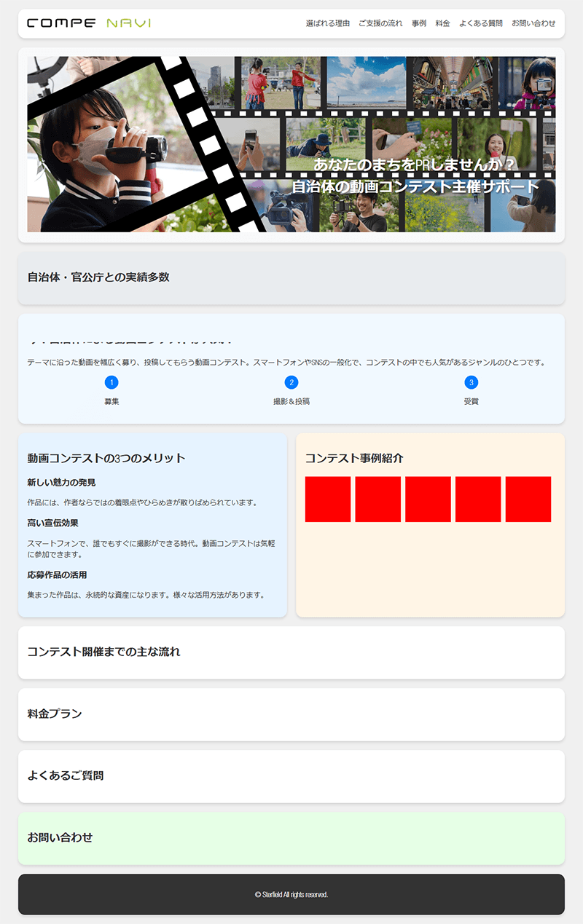This screenshot has width=583, height=924.
Task: Open the 事例 navigation link
Action: coord(419,23)
